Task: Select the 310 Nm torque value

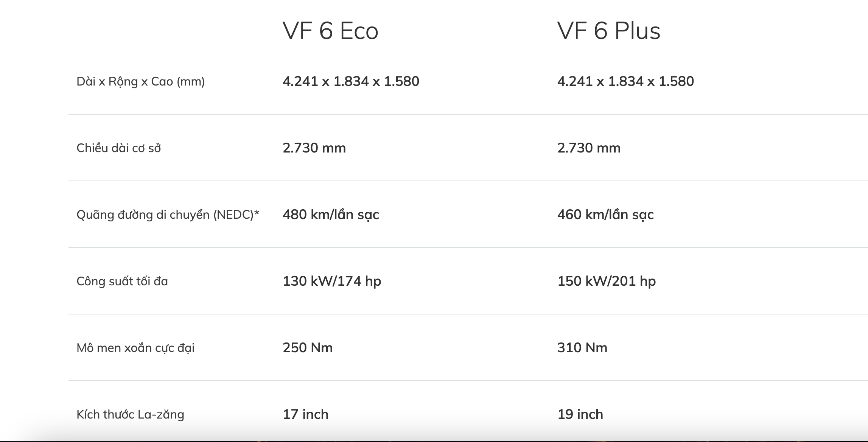Action: pyautogui.click(x=582, y=348)
